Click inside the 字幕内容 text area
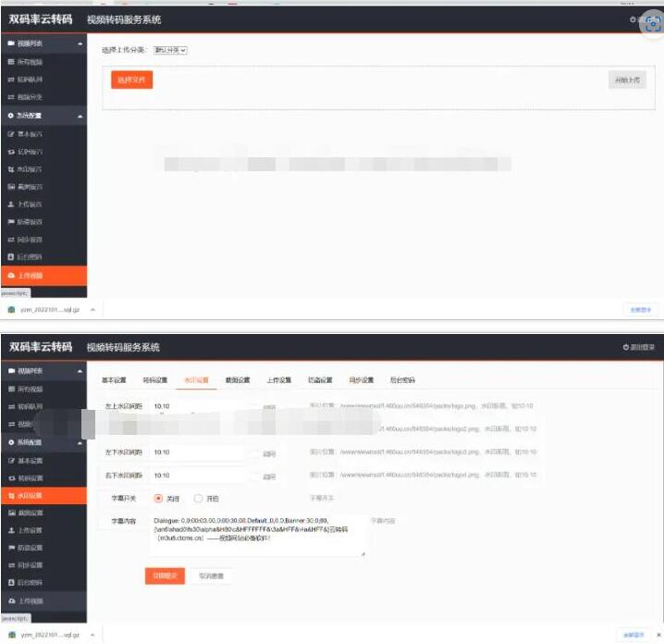664x644 pixels. point(257,535)
